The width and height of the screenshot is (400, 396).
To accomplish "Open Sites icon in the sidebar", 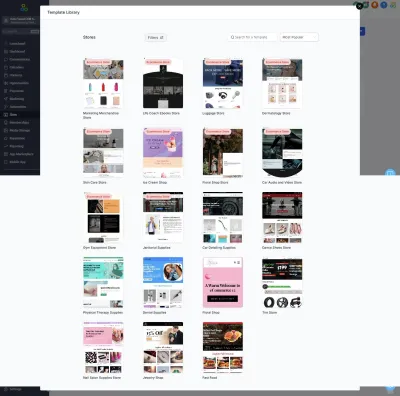I will 6,115.
